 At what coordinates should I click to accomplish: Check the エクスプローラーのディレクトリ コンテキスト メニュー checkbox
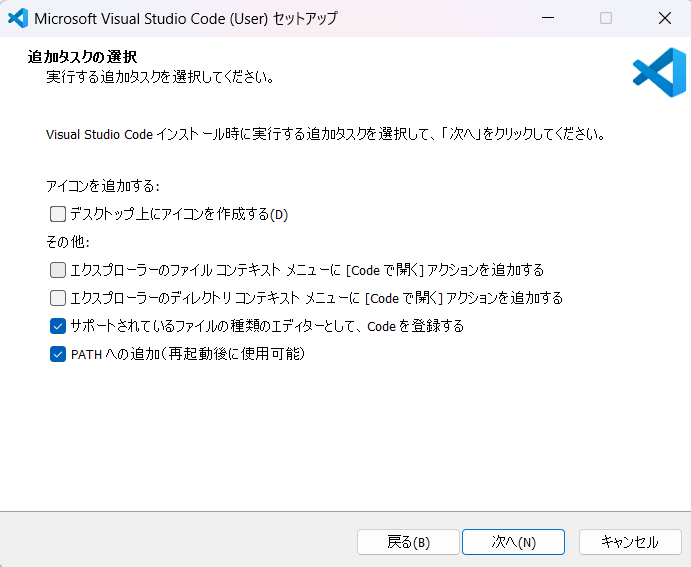pos(58,298)
